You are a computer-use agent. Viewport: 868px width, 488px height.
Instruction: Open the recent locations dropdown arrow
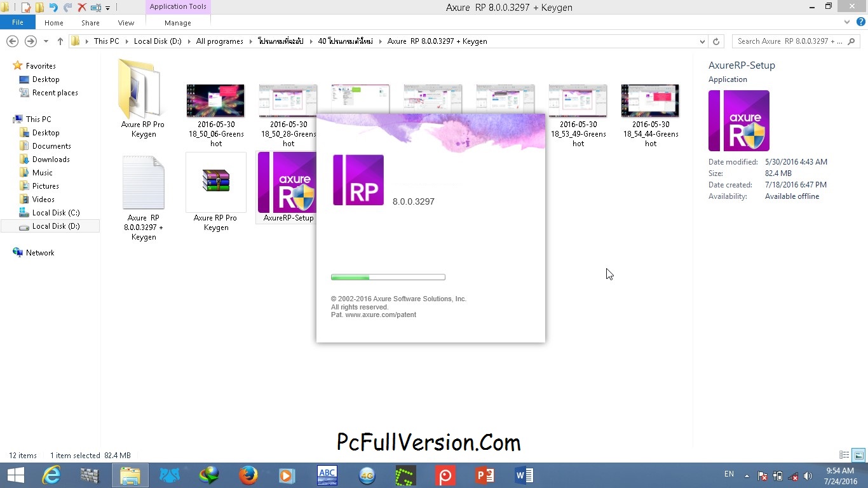pyautogui.click(x=46, y=41)
